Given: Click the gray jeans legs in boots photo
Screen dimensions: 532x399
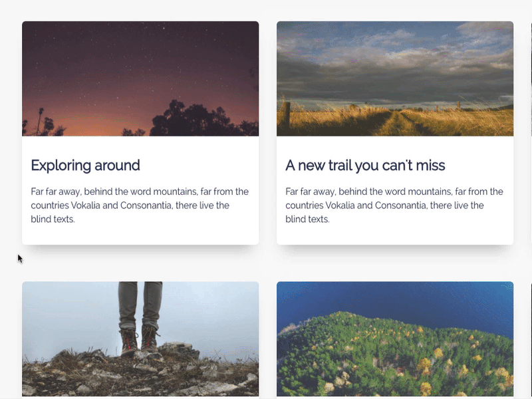Looking at the screenshot, I should click(140, 304).
